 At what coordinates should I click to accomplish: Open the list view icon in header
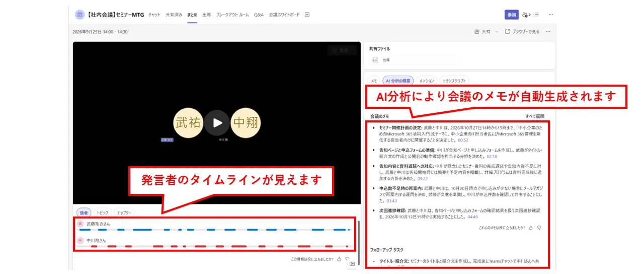tap(536, 15)
